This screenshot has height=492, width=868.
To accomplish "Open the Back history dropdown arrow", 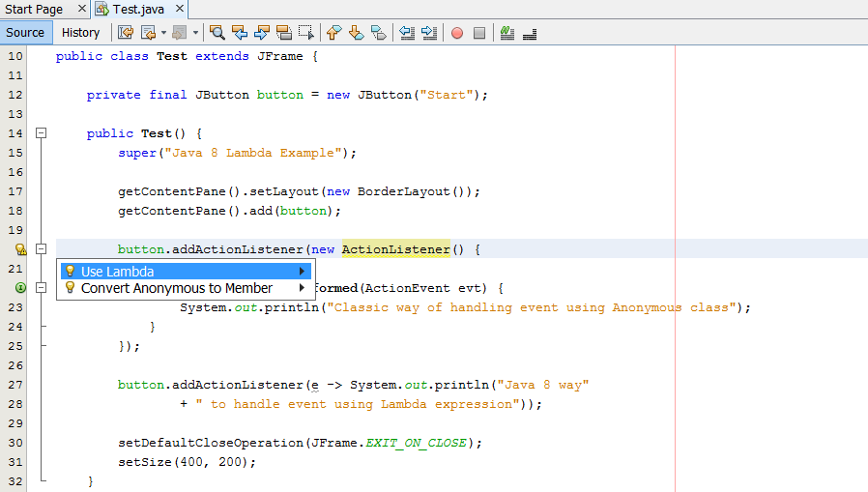I will (164, 33).
